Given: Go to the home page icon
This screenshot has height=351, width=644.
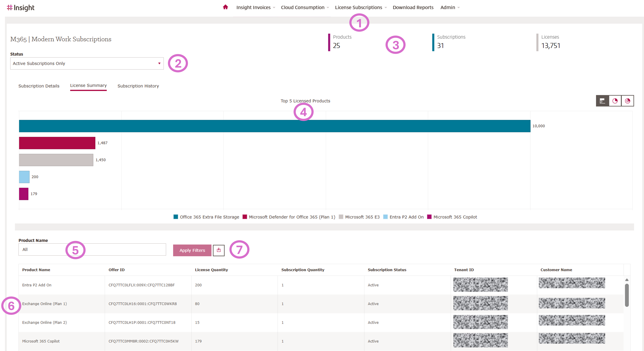Looking at the screenshot, I should click(x=225, y=7).
